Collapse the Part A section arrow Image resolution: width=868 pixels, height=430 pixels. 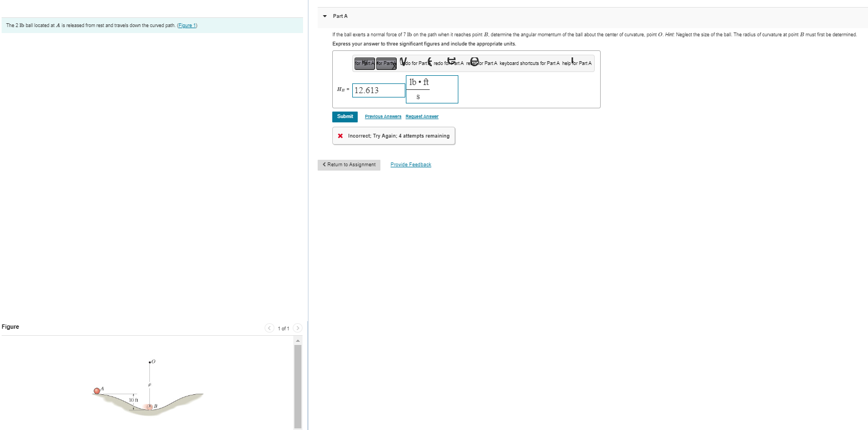coord(325,16)
